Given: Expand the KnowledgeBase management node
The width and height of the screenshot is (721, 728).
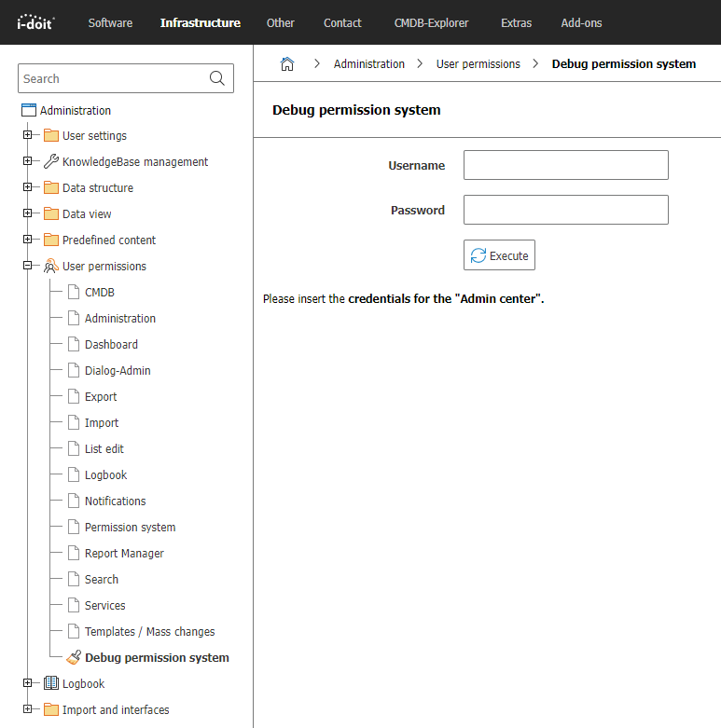Looking at the screenshot, I should 27,160.
